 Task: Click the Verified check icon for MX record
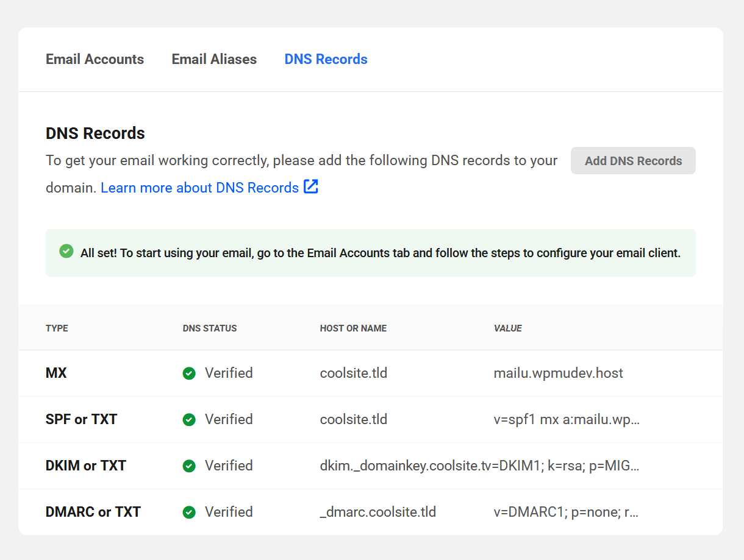pyautogui.click(x=189, y=373)
